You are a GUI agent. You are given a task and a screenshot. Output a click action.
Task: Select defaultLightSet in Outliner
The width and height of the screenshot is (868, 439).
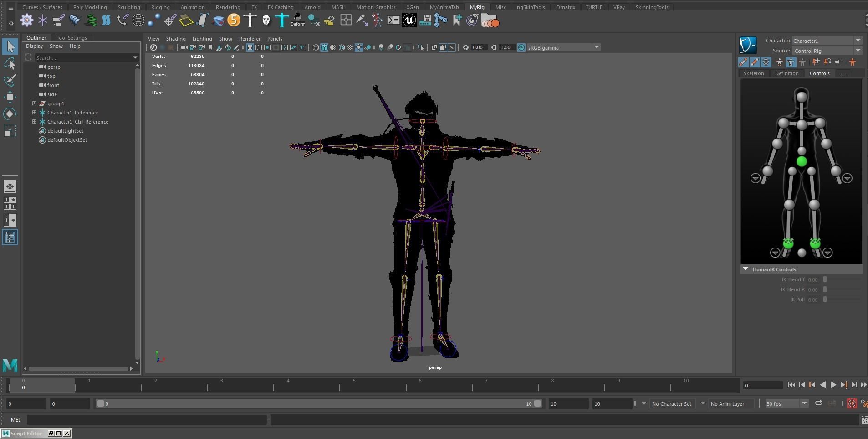(x=65, y=131)
